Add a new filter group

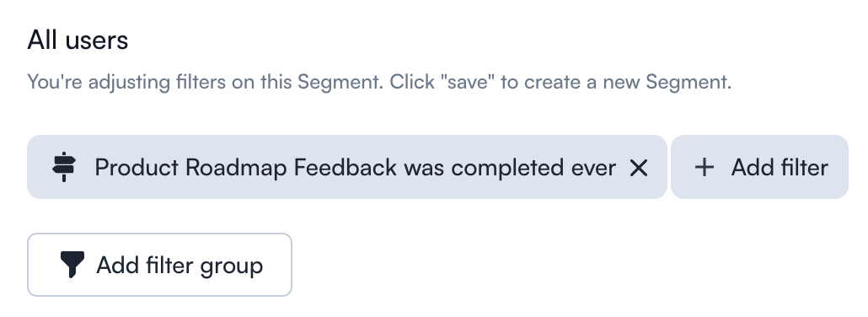pyautogui.click(x=159, y=265)
